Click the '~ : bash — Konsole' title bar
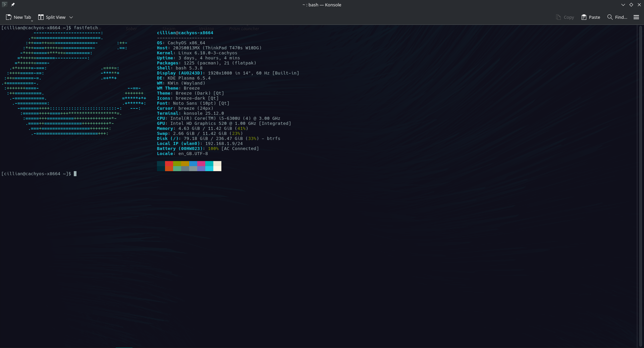644x348 pixels. click(x=322, y=5)
